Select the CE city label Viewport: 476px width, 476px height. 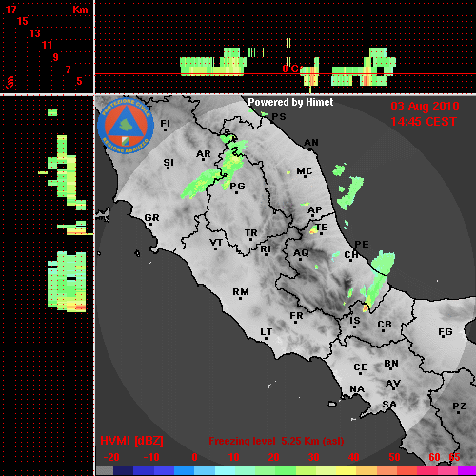[361, 367]
